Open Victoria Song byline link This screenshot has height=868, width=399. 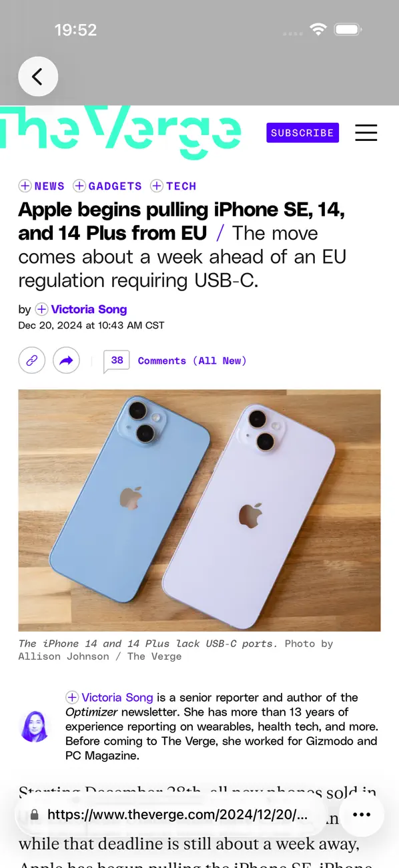coord(89,309)
